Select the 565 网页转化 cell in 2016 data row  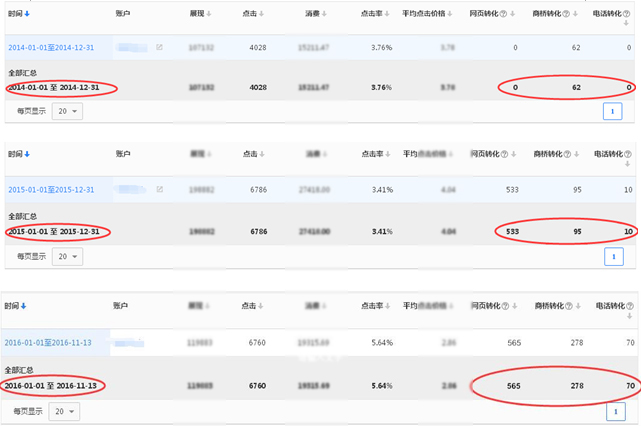coord(514,343)
